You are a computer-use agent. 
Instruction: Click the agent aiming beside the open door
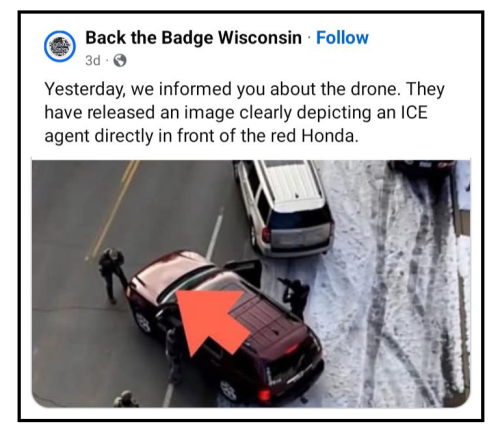[x=295, y=297]
